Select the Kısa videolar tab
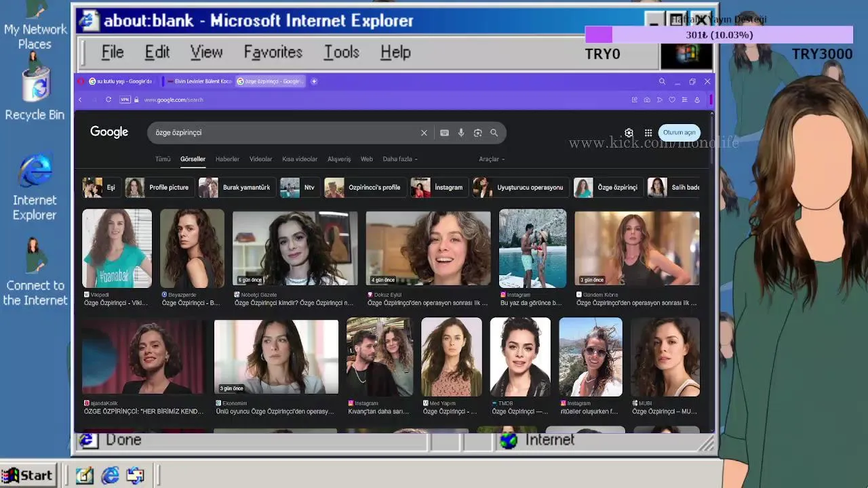The width and height of the screenshot is (868, 488). (x=300, y=159)
